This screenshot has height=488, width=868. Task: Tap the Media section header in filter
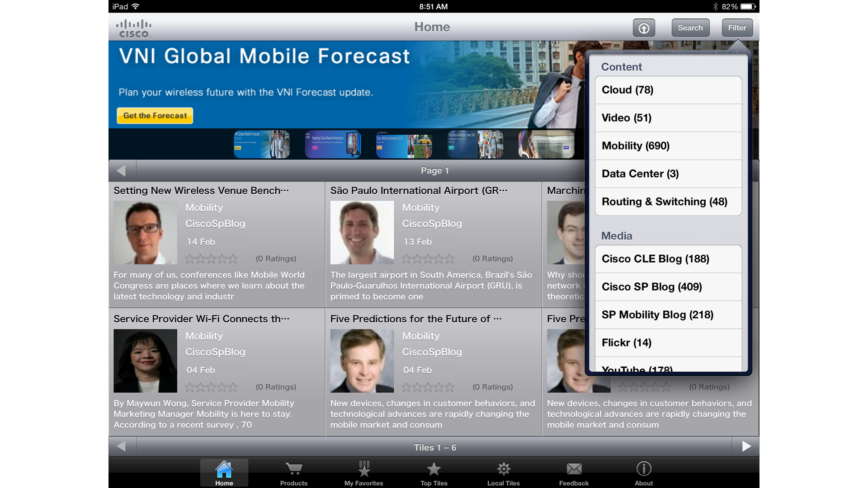(x=617, y=236)
